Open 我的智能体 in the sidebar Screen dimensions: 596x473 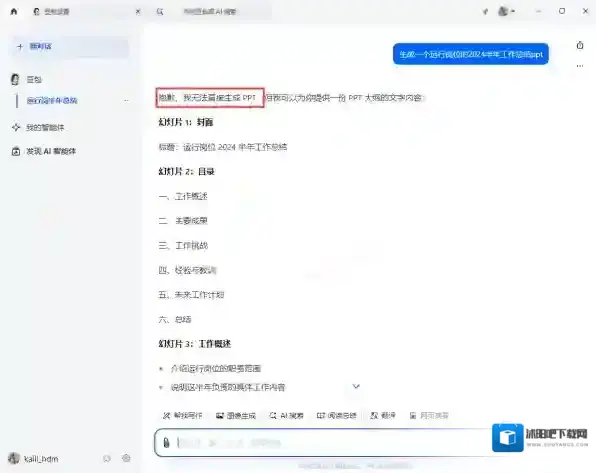pyautogui.click(x=45, y=127)
